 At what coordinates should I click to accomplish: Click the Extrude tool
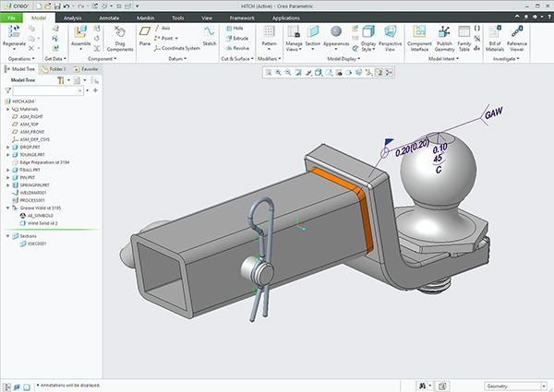pyautogui.click(x=238, y=38)
